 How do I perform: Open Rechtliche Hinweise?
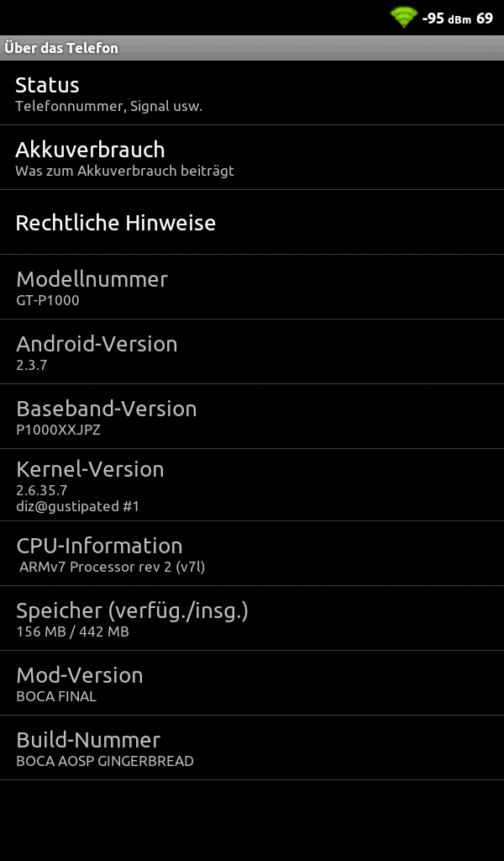[x=252, y=222]
